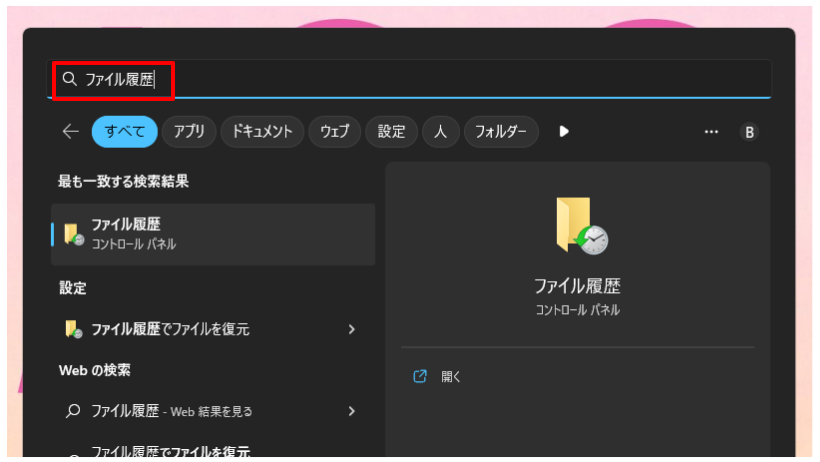Image resolution: width=820 pixels, height=462 pixels.
Task: Expand the Web 結果を見る chevron
Action: (x=351, y=411)
